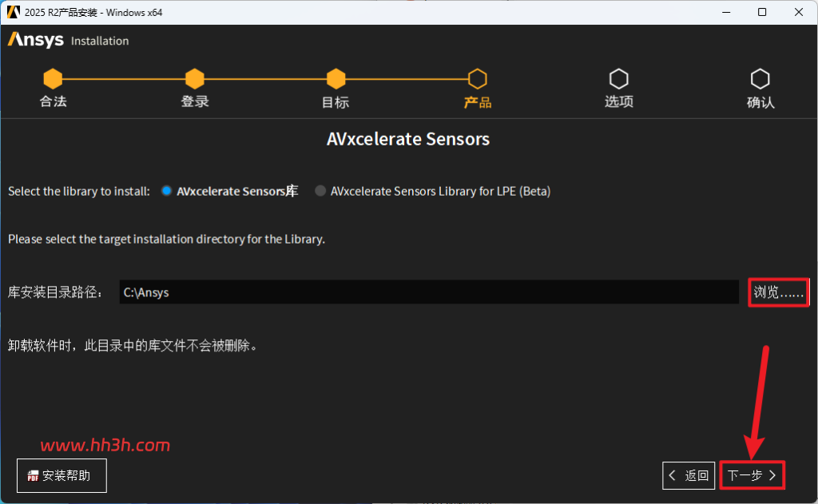
Task: Select AVxcelerate Sensors Library for LPE (Beta) option
Action: tap(320, 191)
